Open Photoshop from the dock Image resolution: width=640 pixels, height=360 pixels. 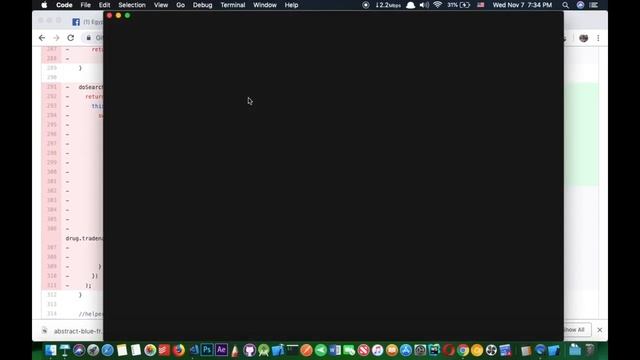[207, 350]
